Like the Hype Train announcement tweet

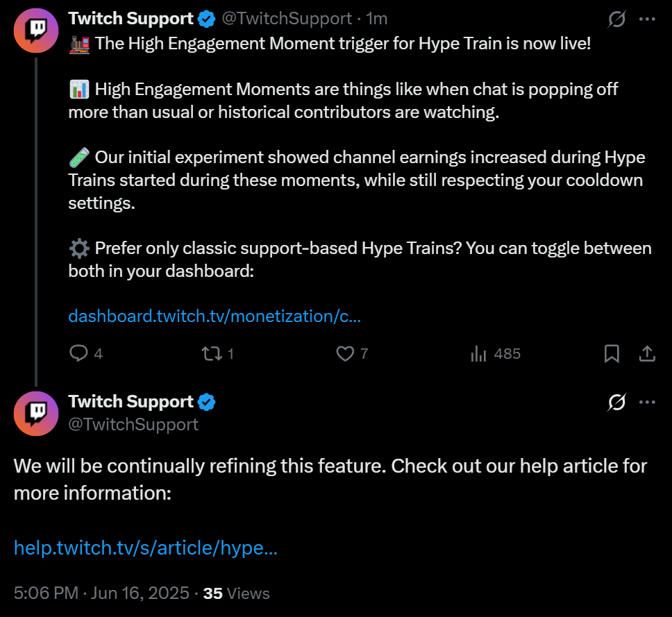coord(346,354)
